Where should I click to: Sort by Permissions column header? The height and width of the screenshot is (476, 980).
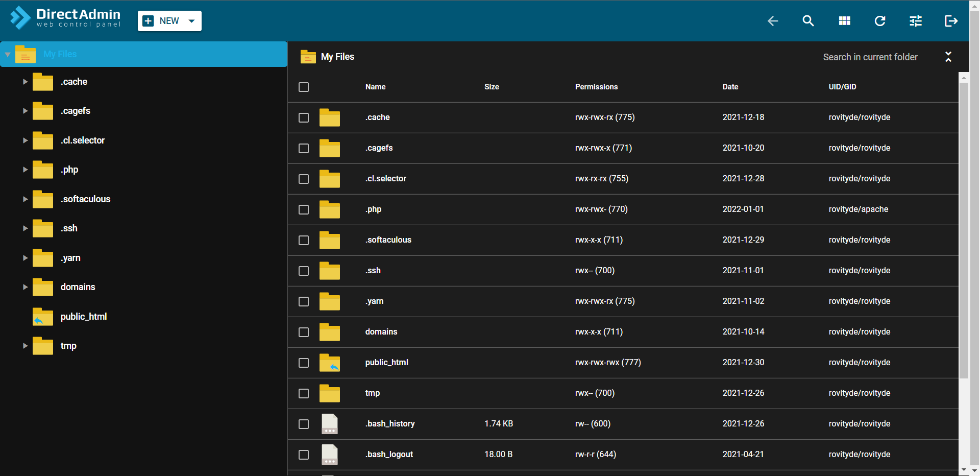click(596, 87)
